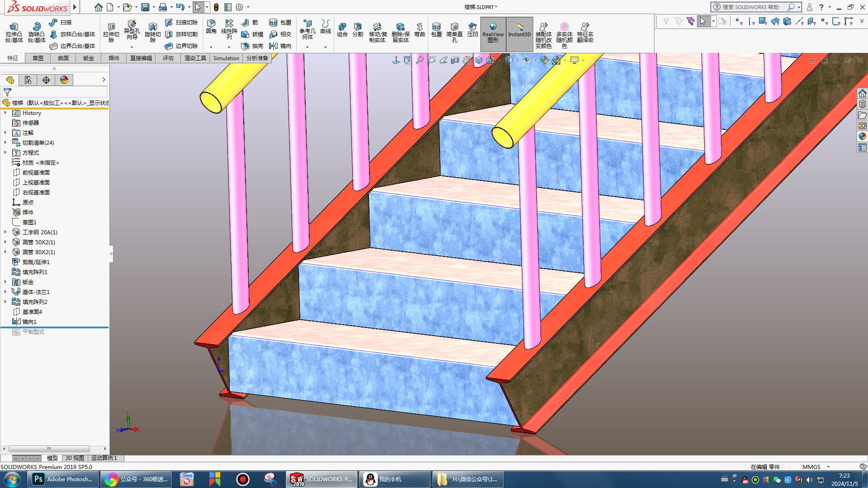The image size is (868, 488).
Task: Select the Move/Copy Bodies (移动/复制实体) tool
Action: 377,33
